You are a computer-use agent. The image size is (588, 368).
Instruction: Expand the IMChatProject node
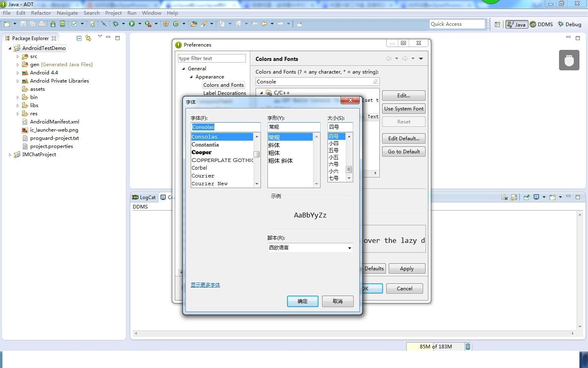tap(10, 155)
